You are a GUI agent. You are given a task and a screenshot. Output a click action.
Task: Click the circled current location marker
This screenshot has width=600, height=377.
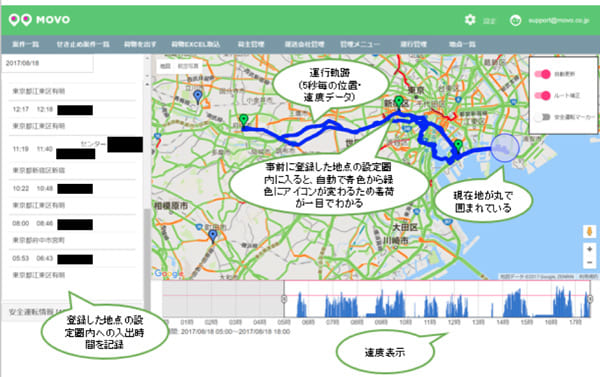505,148
